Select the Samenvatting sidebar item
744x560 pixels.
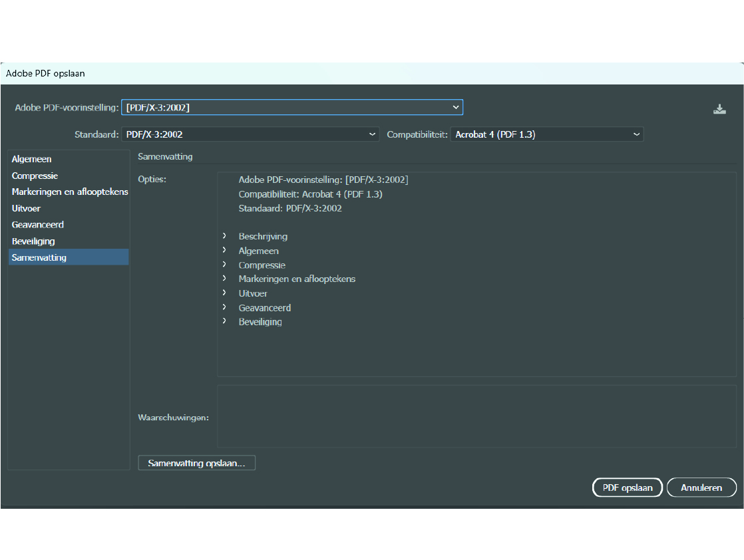[x=39, y=257]
